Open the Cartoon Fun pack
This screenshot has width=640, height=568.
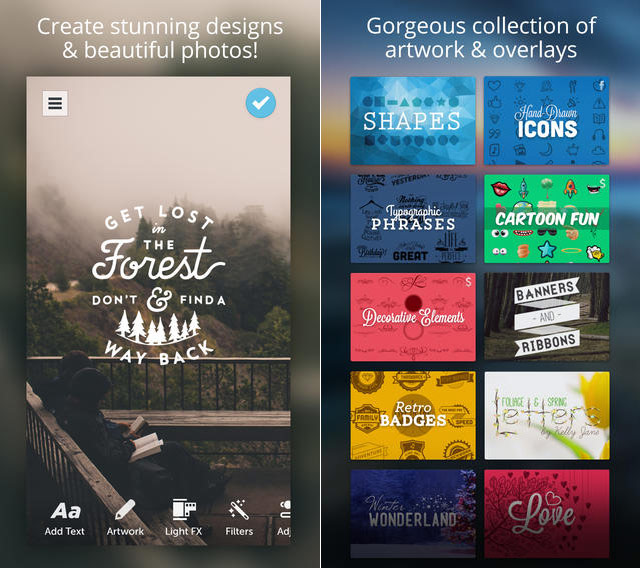[547, 219]
